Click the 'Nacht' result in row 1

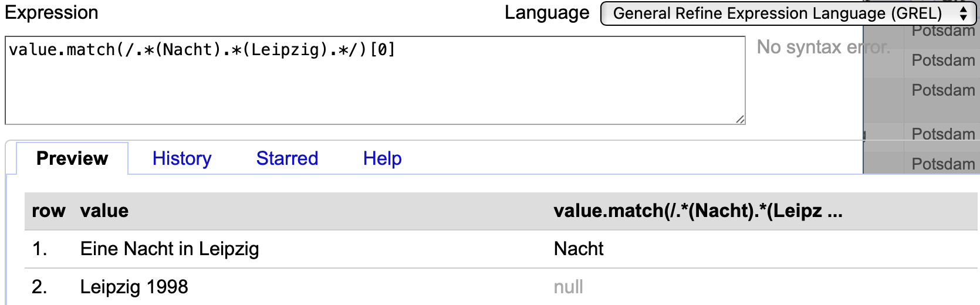coord(579,249)
